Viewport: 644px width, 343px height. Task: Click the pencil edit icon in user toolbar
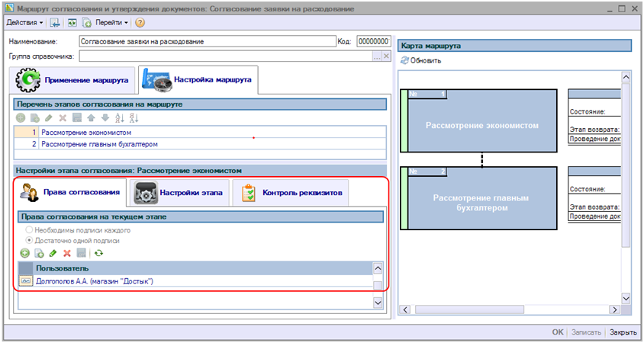click(x=53, y=252)
